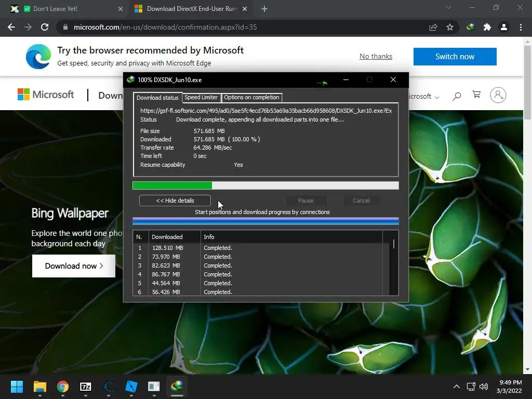The image size is (532, 399).
Task: Go forward with the forward arrow
Action: click(x=28, y=27)
